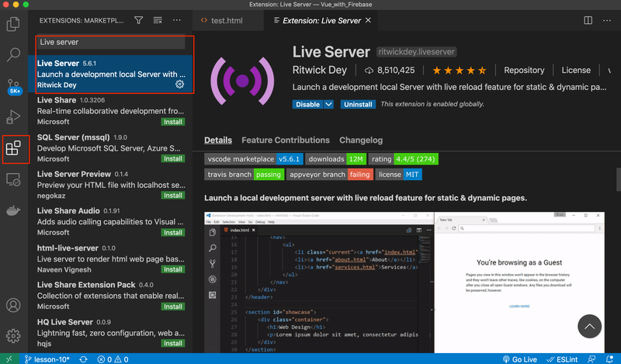Filter extensions with the funnel icon
The width and height of the screenshot is (621, 364).
coord(139,20)
